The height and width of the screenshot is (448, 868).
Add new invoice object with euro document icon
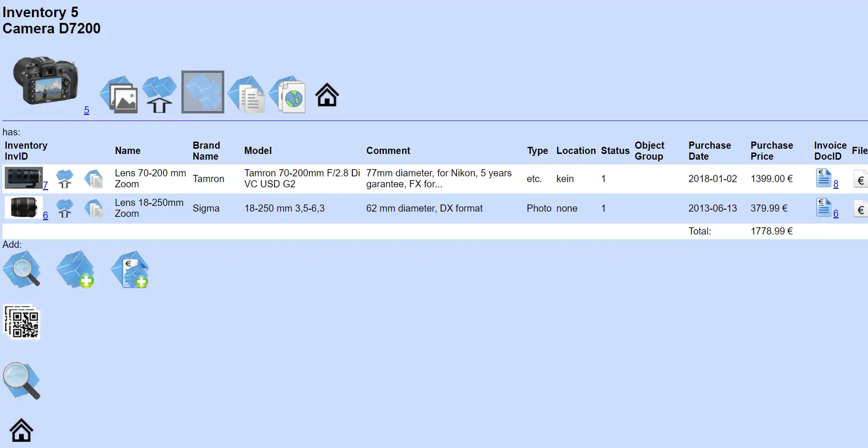pos(130,269)
